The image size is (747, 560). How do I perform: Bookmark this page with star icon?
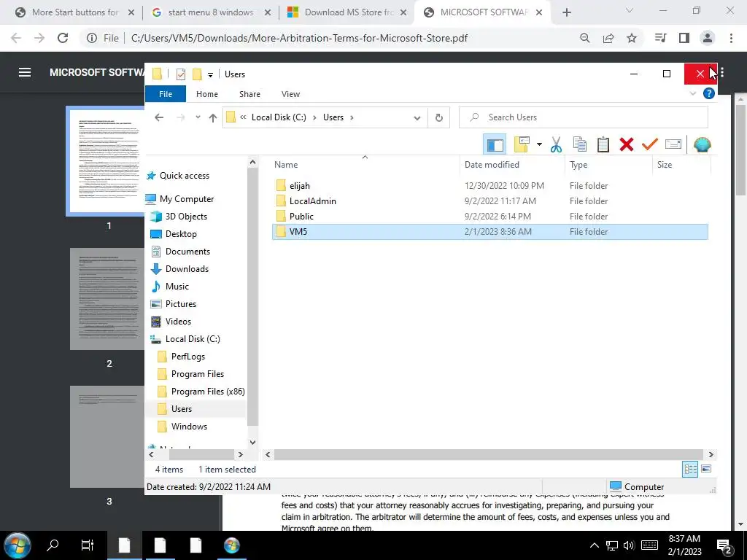tap(632, 38)
